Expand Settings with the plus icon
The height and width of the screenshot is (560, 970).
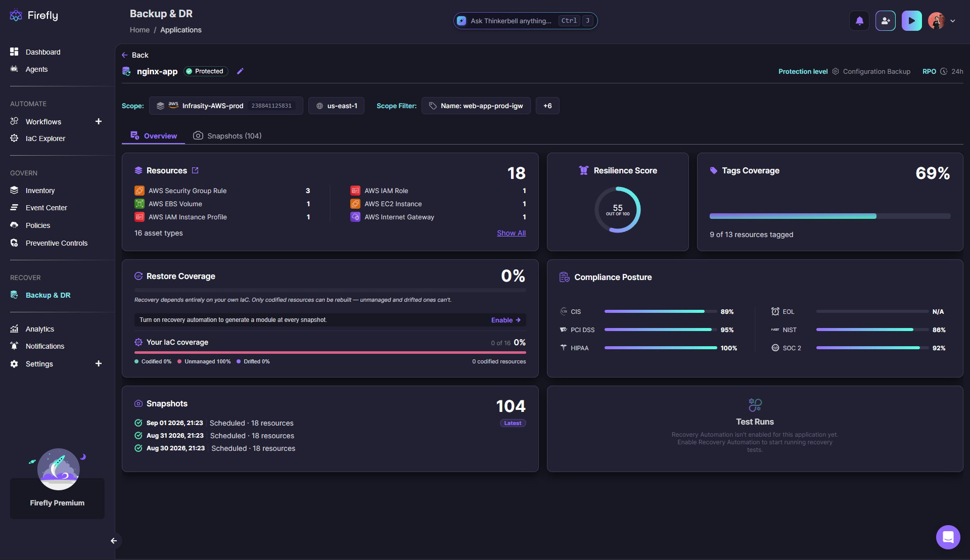point(99,363)
